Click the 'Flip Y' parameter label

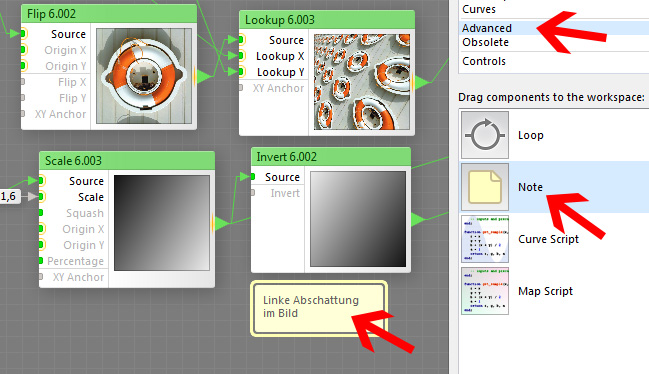pyautogui.click(x=72, y=98)
